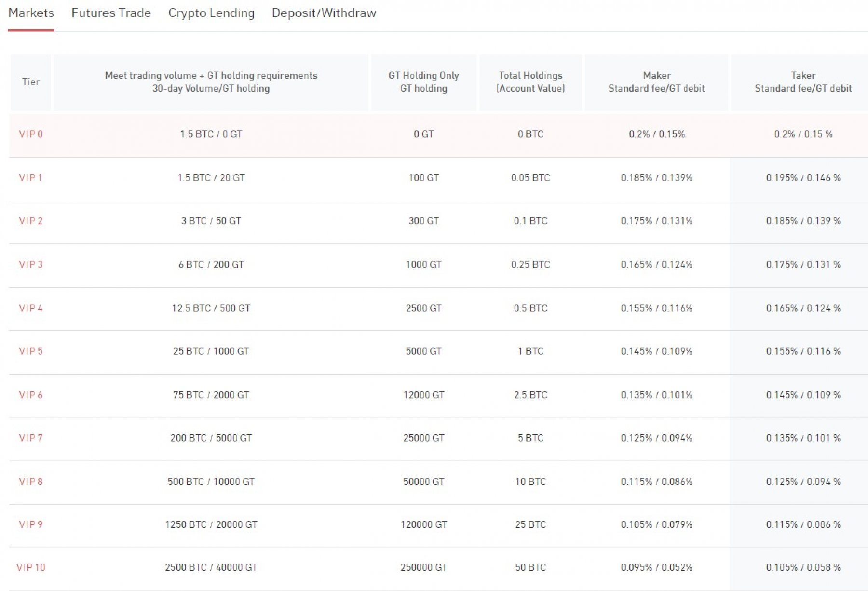Switch to the Markets tab
The width and height of the screenshot is (868, 591).
[x=31, y=13]
